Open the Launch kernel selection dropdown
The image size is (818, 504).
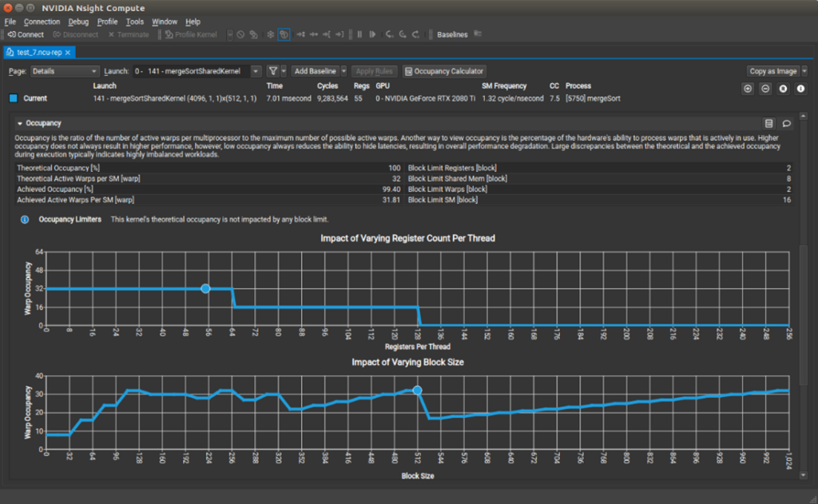(x=197, y=71)
